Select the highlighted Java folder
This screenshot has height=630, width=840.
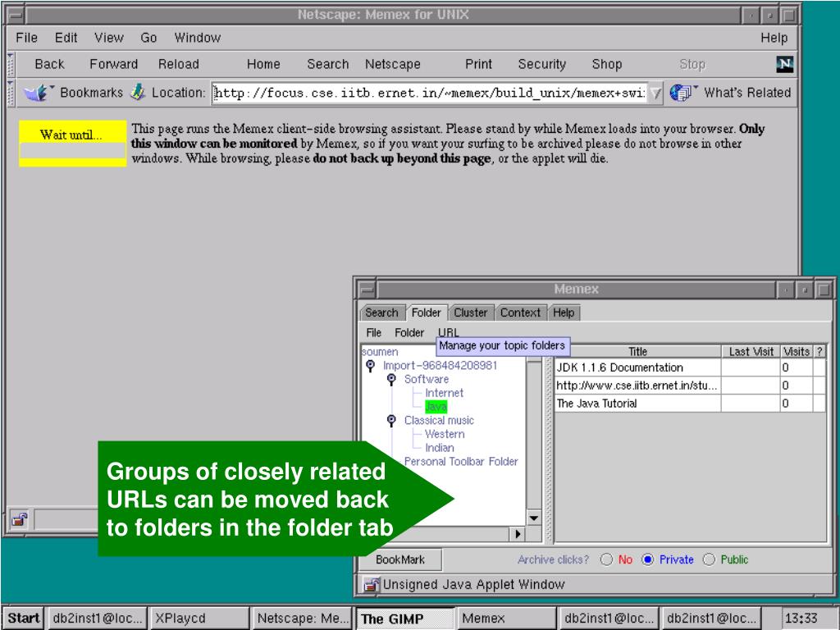(x=436, y=407)
